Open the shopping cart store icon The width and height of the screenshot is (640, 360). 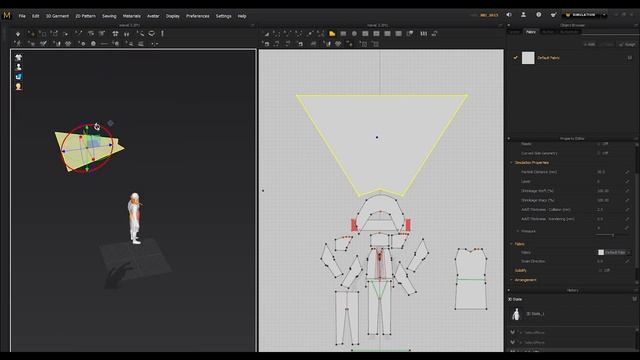(x=553, y=15)
